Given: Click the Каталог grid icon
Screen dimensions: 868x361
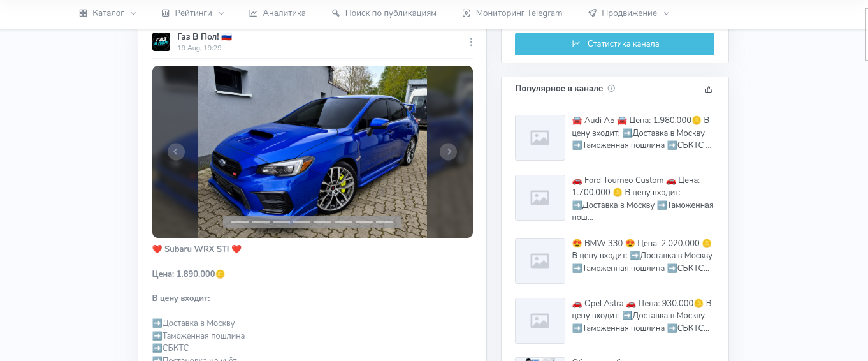Looking at the screenshot, I should 83,13.
